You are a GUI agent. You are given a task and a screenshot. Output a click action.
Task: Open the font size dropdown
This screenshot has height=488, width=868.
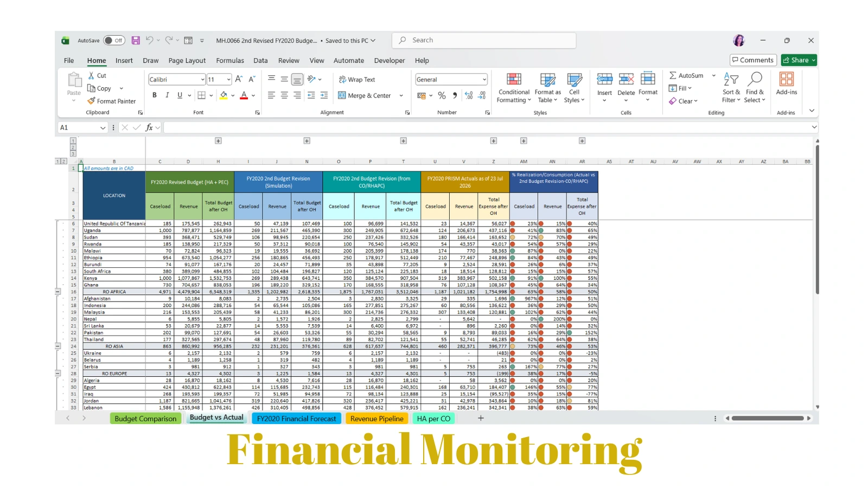228,80
